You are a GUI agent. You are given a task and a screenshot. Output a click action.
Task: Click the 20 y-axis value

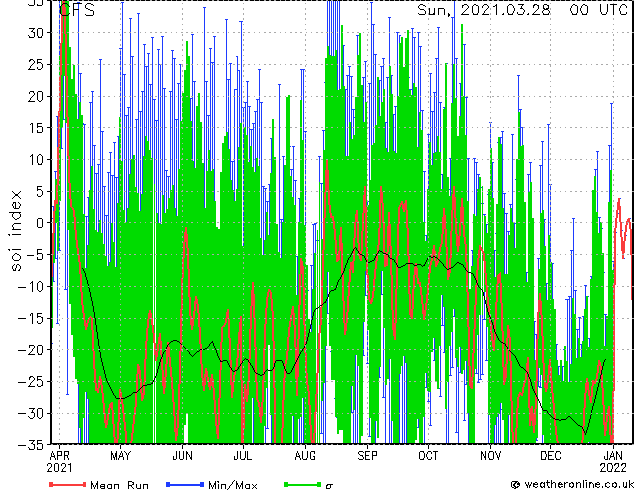tap(35, 96)
